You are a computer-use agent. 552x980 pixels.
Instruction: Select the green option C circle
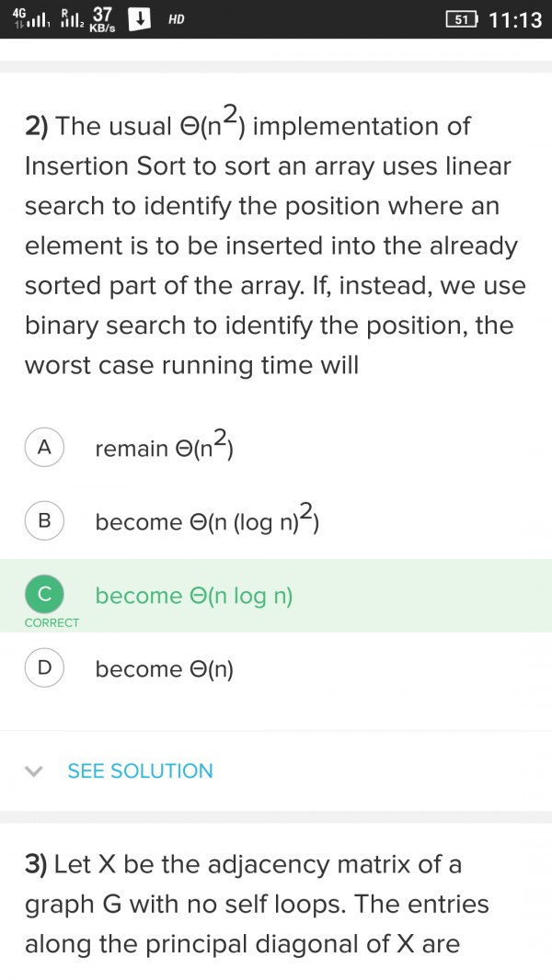[44, 595]
